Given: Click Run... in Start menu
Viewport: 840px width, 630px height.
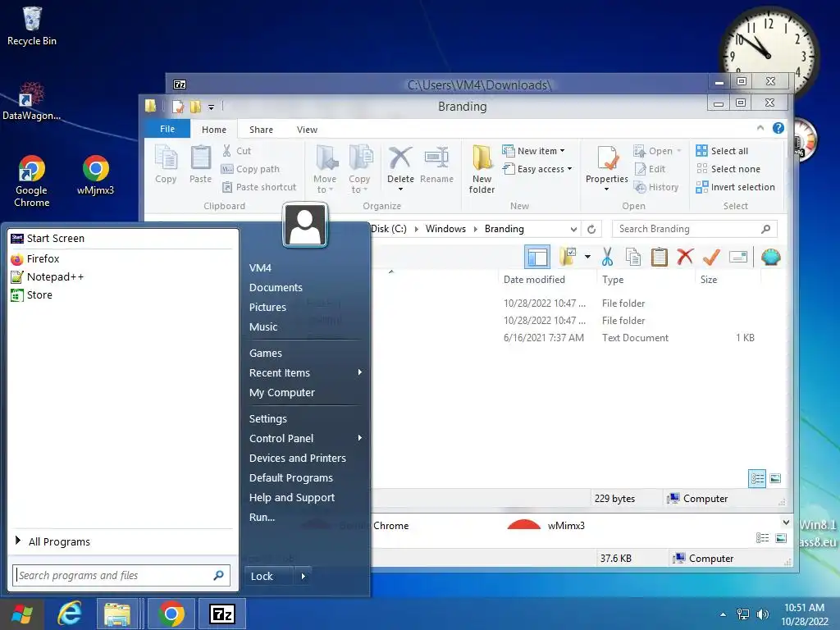Looking at the screenshot, I should pyautogui.click(x=262, y=517).
